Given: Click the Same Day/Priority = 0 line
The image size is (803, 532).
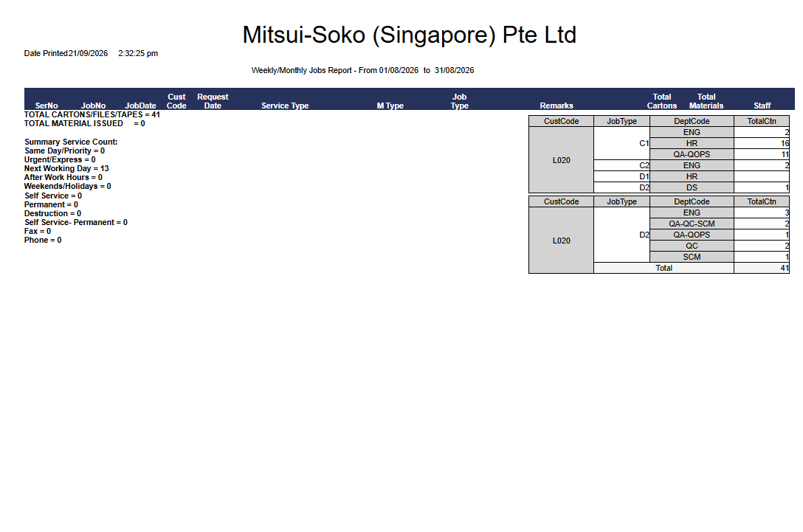Looking at the screenshot, I should click(64, 151).
